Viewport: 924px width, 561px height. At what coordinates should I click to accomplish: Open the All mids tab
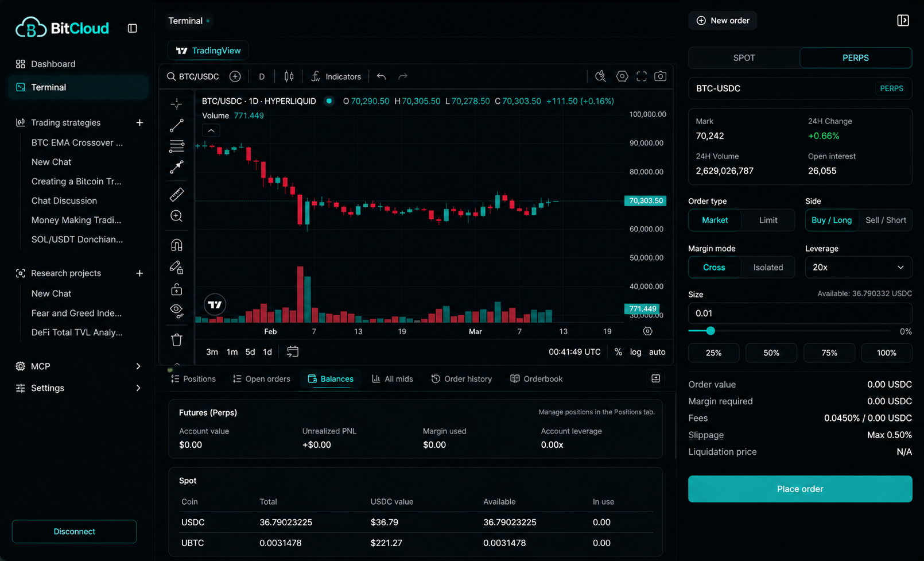tap(393, 379)
